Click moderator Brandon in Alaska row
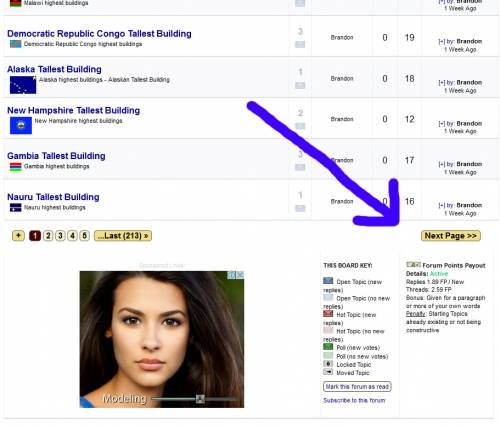This screenshot has height=426, width=500. 342,79
